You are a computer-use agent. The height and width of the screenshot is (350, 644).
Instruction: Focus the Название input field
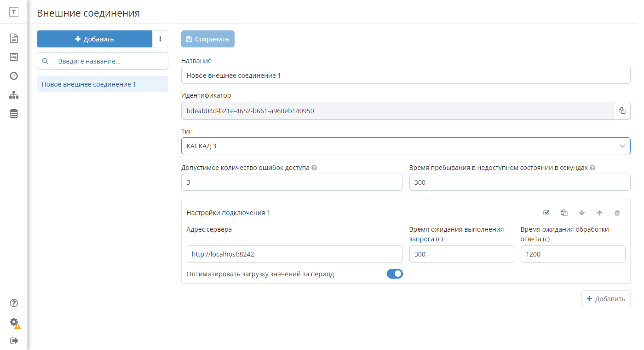click(x=406, y=76)
